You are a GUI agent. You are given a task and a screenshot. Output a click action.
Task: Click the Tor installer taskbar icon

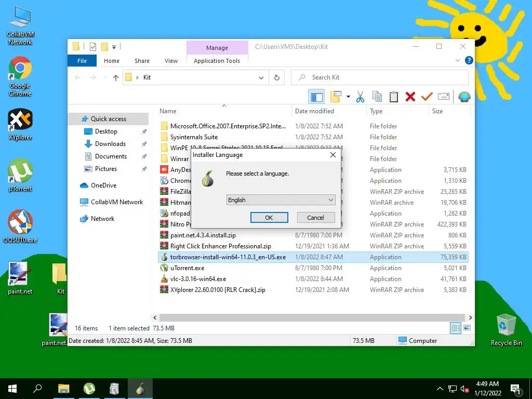[x=140, y=389]
